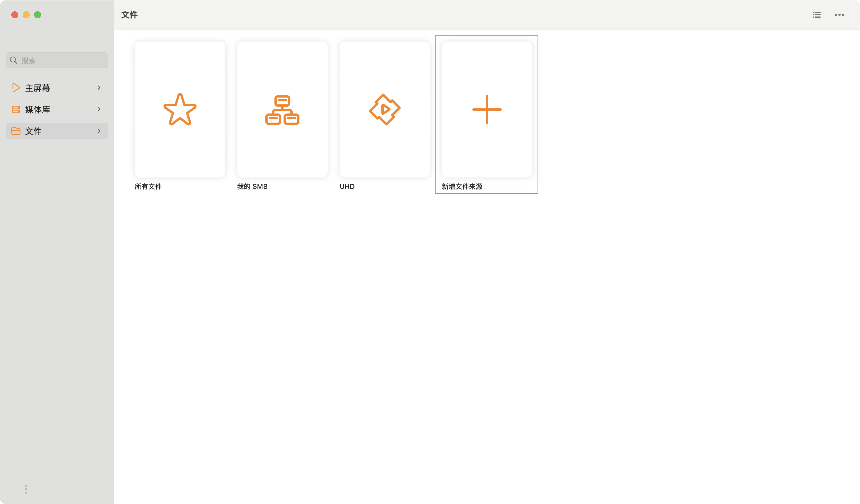Click the 主屏幕 play icon in sidebar
Viewport: 860px width, 504px height.
(x=16, y=88)
